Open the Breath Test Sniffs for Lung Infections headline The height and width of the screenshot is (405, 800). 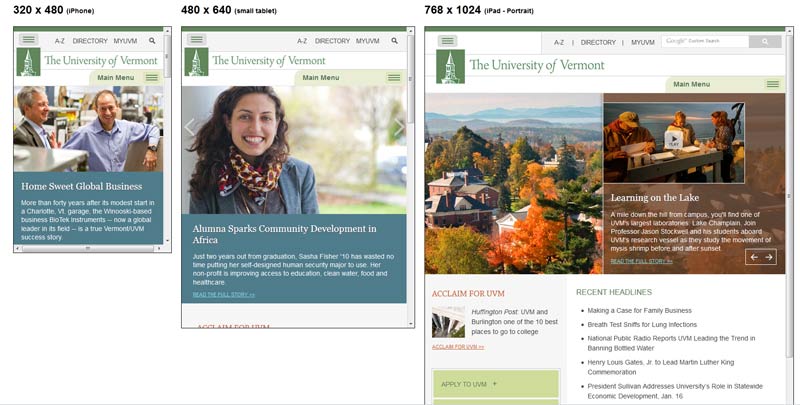tap(642, 324)
